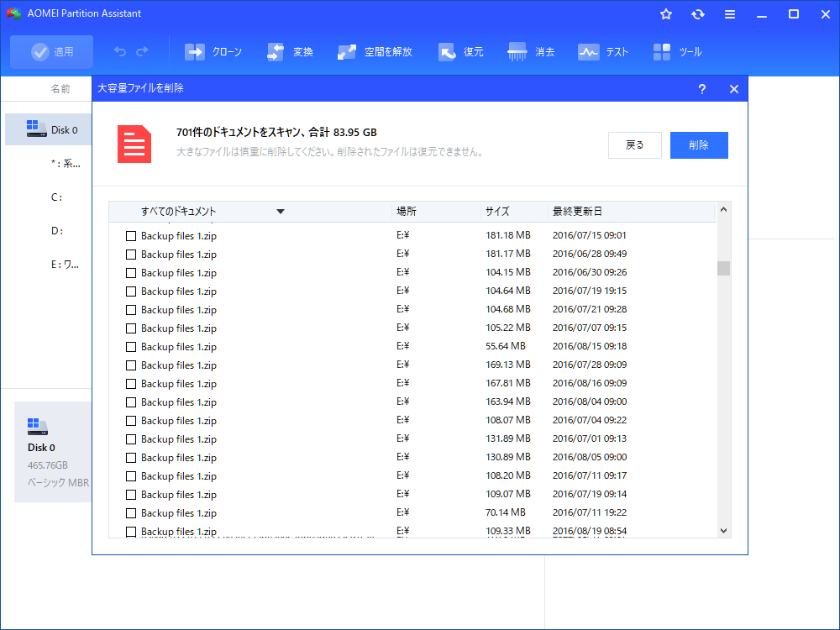Open the Free up space (空間を解放) tool

[x=375, y=52]
